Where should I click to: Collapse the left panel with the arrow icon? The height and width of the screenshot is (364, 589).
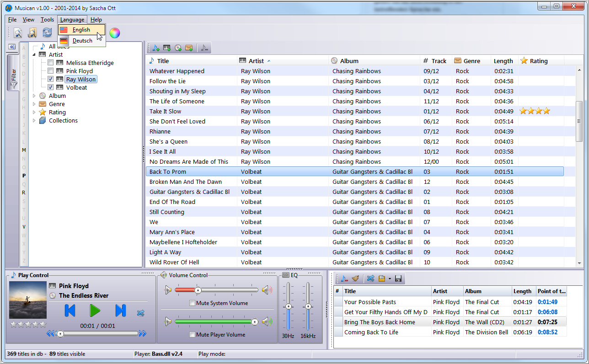(x=12, y=47)
